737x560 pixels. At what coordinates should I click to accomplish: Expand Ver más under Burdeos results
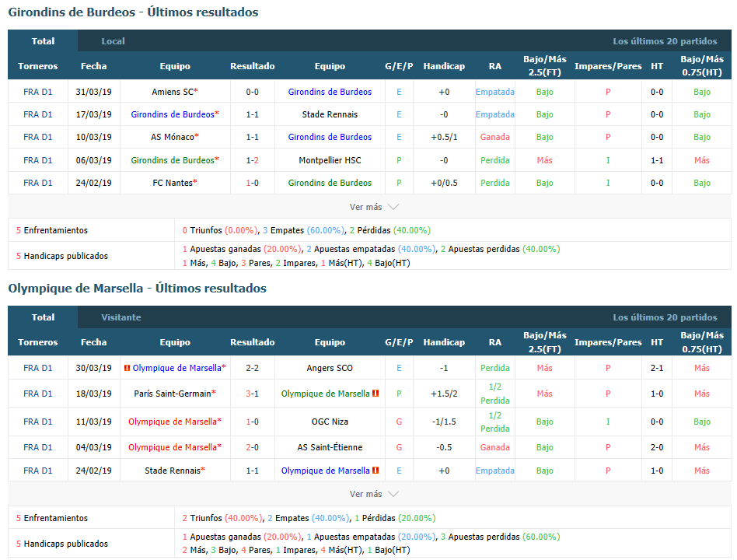click(374, 207)
